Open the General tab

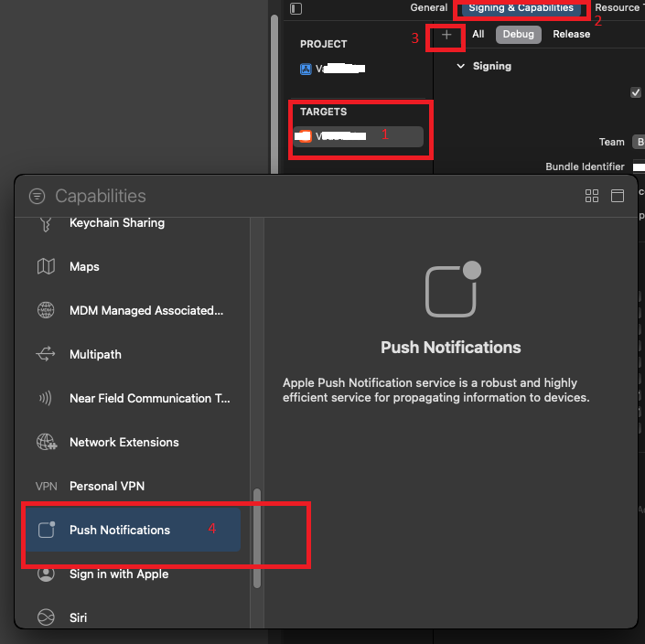(429, 8)
